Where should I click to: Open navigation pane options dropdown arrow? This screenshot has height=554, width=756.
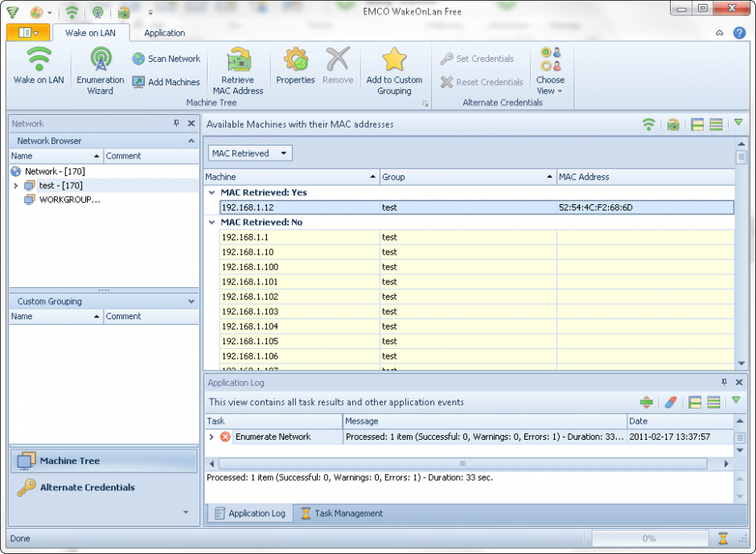point(186,512)
